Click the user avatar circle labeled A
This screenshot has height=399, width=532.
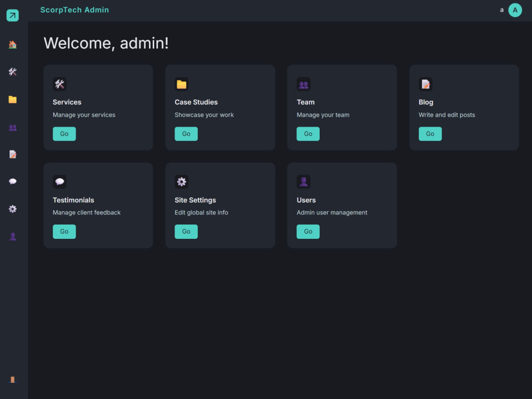coord(514,10)
